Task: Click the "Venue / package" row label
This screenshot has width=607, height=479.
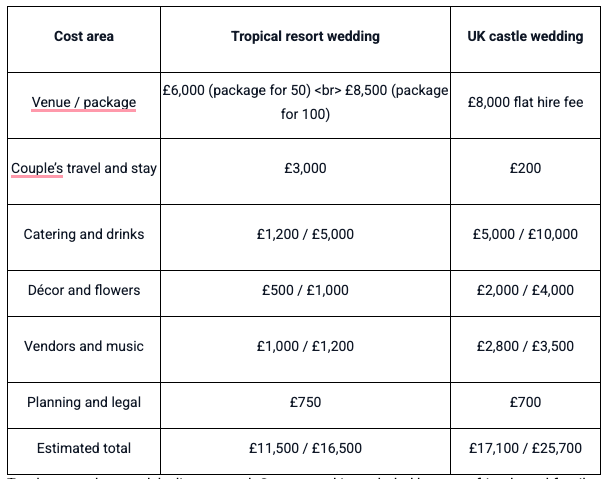Action: (x=84, y=102)
